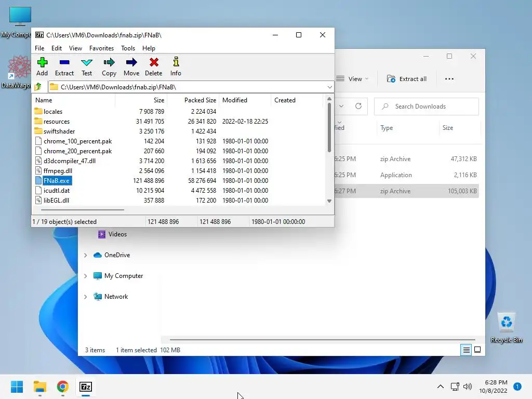This screenshot has height=399, width=532.
Task: Click Extract all in Explorer
Action: [x=406, y=79]
